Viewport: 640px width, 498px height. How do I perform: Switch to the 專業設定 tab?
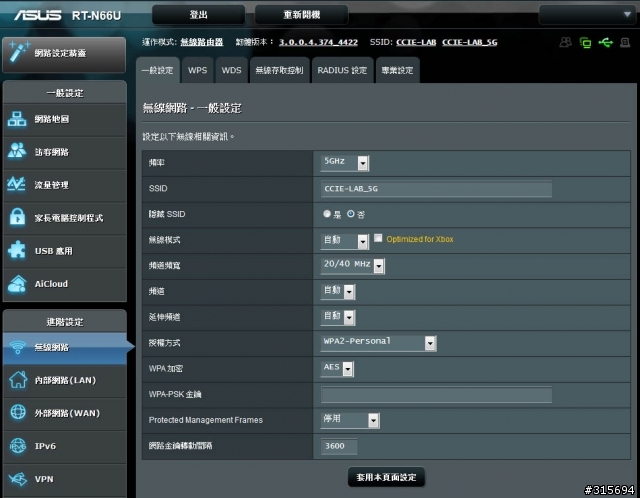[x=398, y=71]
